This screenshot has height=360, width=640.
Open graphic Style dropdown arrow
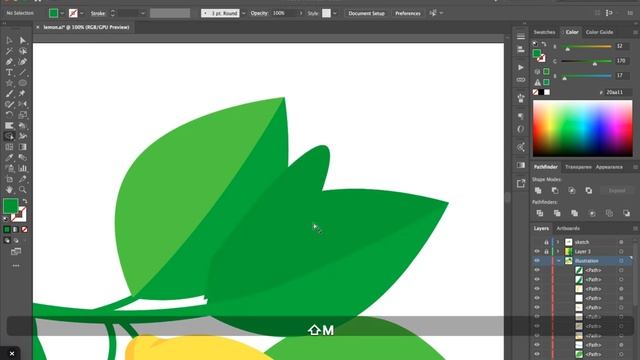pyautogui.click(x=335, y=13)
